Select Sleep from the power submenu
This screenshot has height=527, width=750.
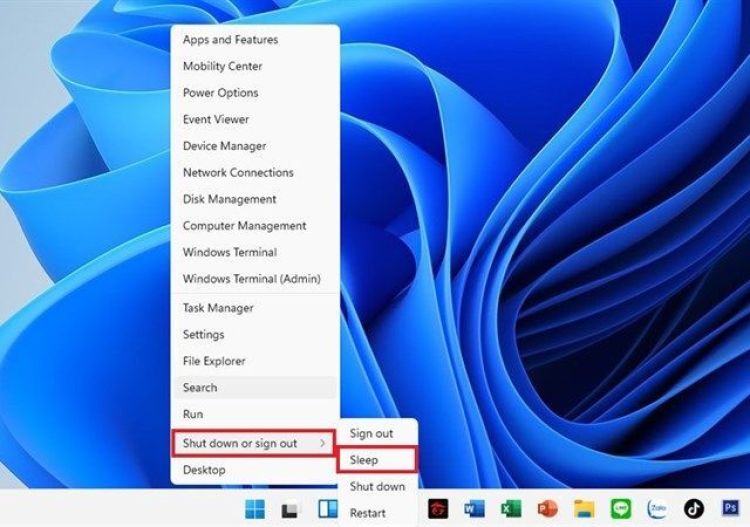pyautogui.click(x=376, y=460)
